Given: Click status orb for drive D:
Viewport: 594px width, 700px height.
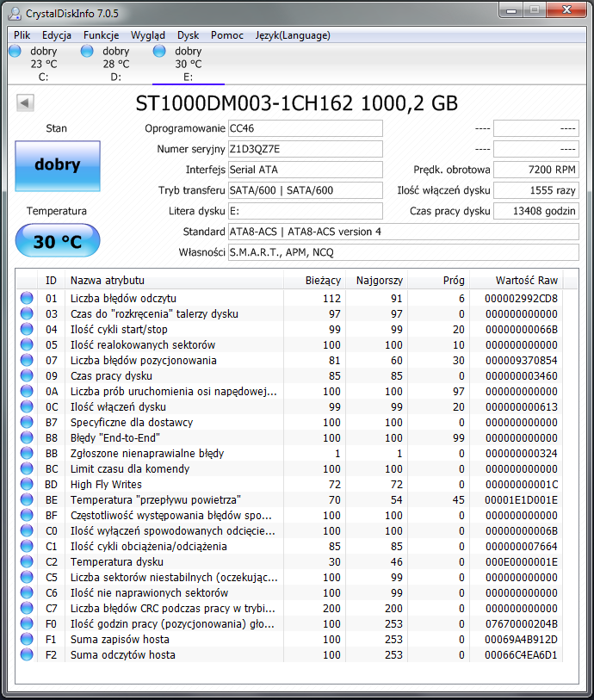Looking at the screenshot, I should click(x=87, y=51).
